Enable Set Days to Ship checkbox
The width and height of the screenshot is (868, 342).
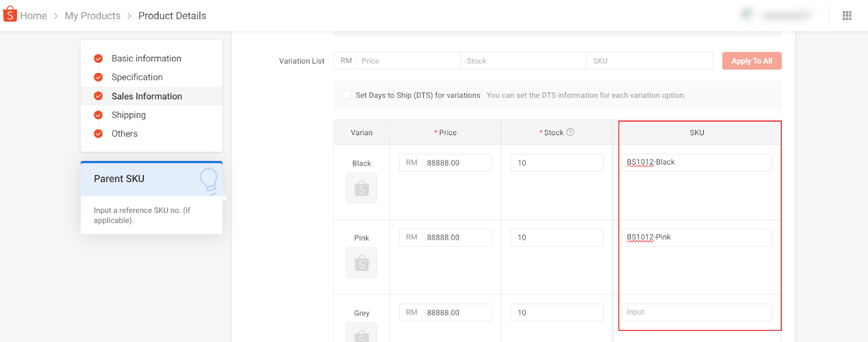tap(347, 96)
